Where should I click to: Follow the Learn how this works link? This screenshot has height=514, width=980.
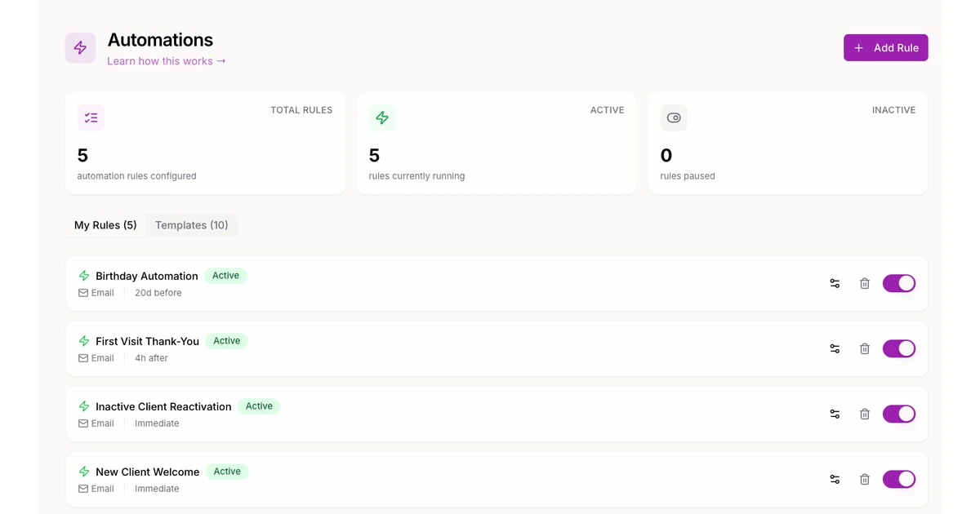point(167,61)
